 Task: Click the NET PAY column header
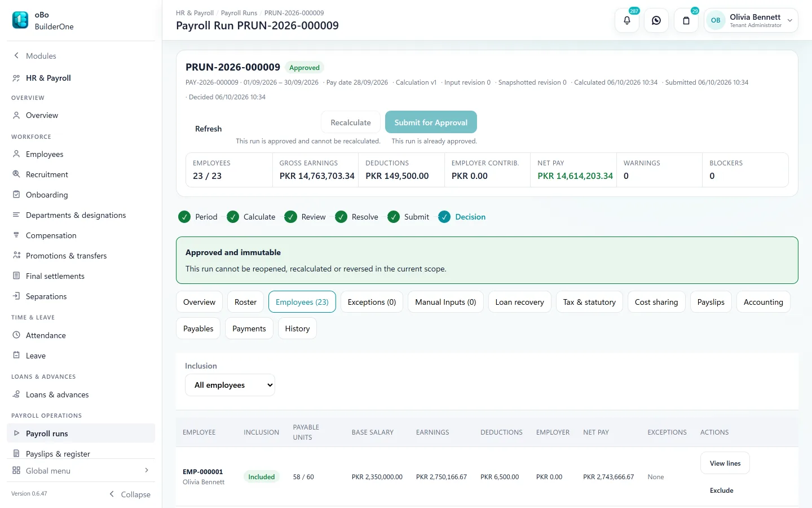click(596, 432)
